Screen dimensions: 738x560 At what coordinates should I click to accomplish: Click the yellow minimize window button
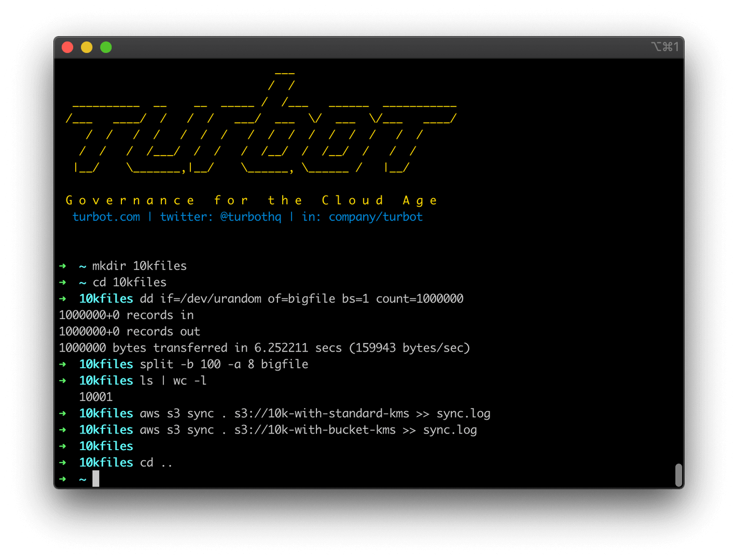pos(87,47)
